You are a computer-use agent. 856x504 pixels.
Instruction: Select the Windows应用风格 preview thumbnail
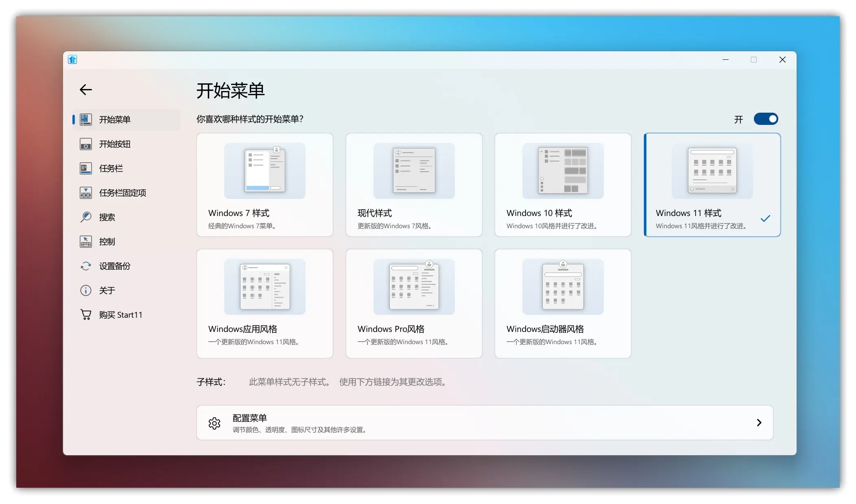point(265,286)
